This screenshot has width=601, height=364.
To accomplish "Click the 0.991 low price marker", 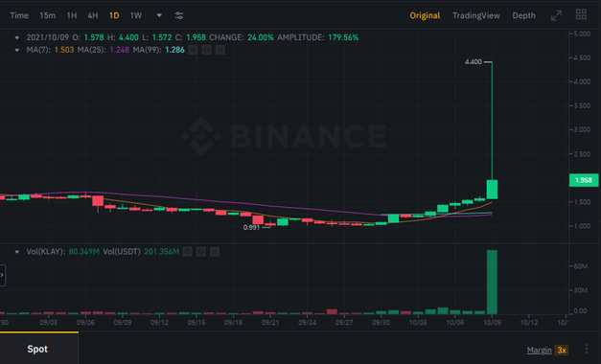I will pos(251,227).
